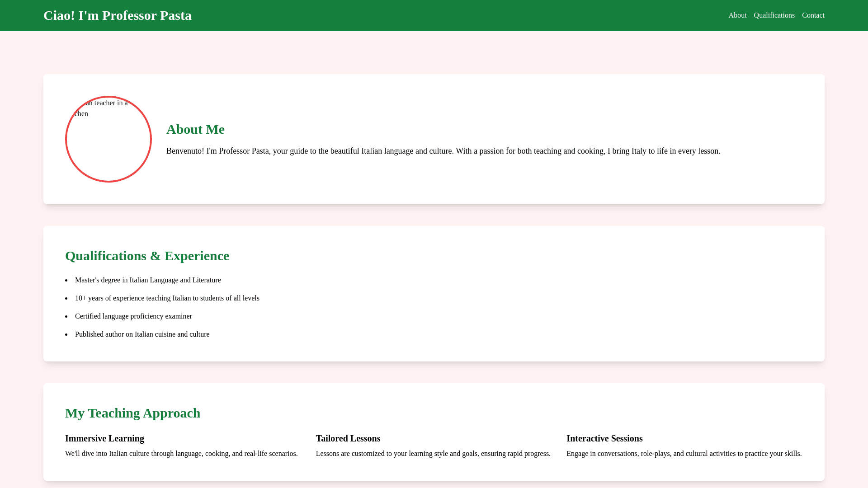Screen dimensions: 868x488
Task: Click the green header bar background
Action: [452, 15]
